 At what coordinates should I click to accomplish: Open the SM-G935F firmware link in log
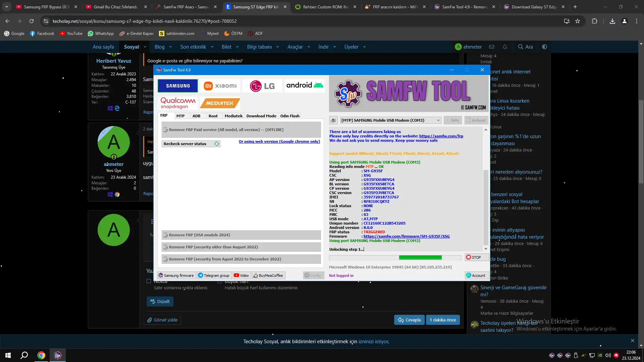(x=407, y=236)
